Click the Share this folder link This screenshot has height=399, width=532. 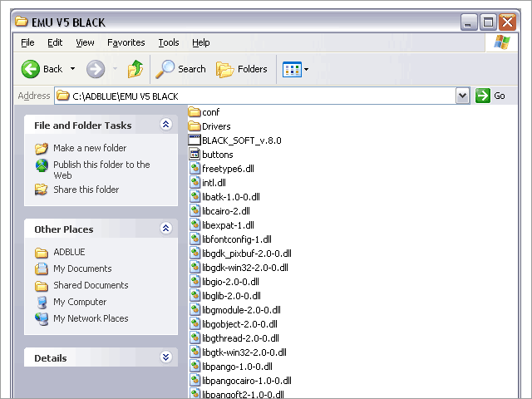click(x=86, y=190)
